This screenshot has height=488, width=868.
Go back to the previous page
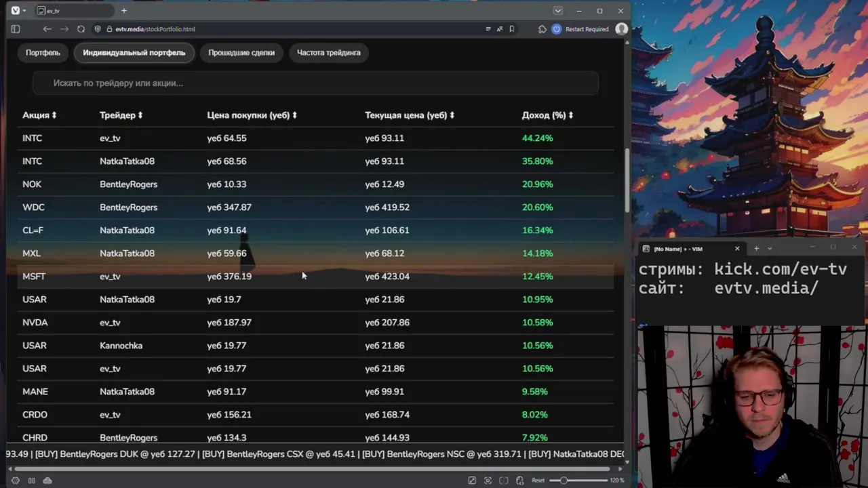click(x=47, y=29)
